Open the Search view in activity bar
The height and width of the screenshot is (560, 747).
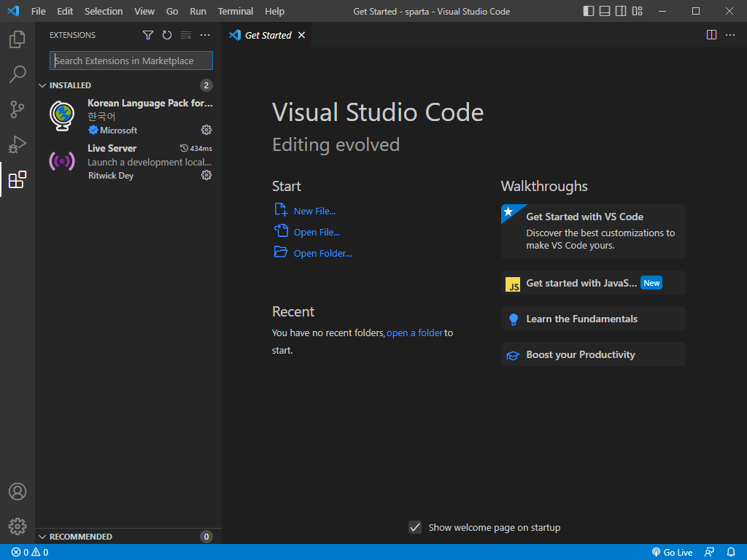[18, 74]
